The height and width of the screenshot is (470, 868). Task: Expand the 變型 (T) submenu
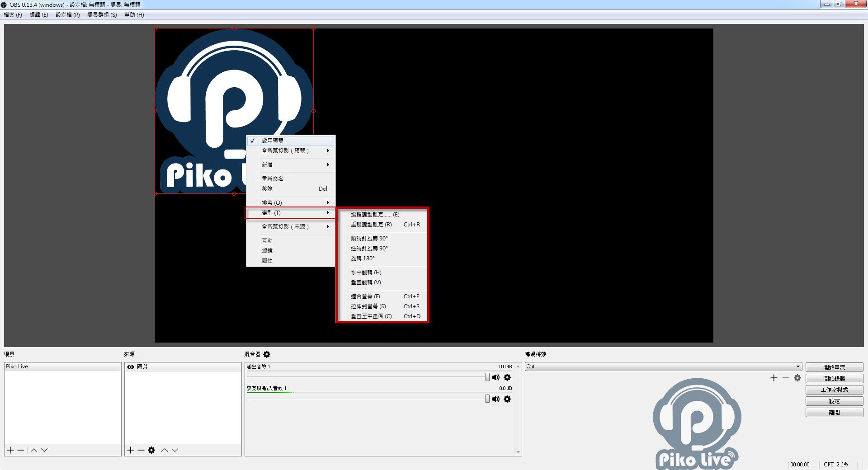click(x=291, y=213)
